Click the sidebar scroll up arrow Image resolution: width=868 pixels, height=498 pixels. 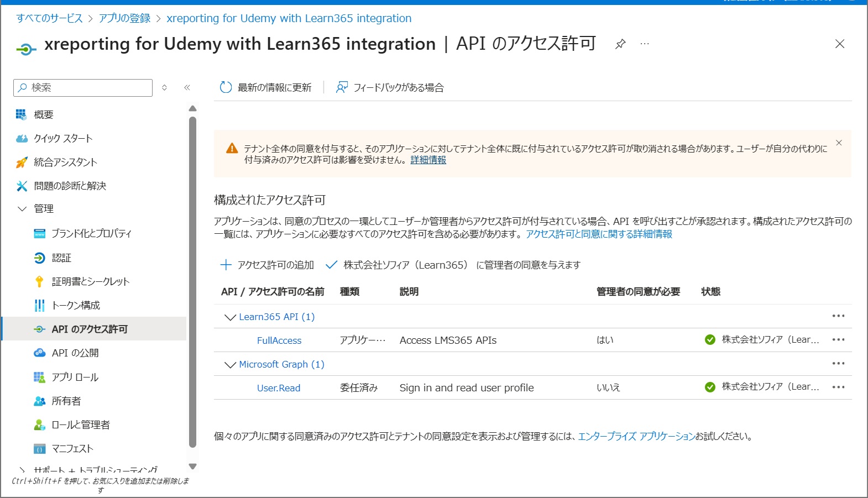click(192, 108)
